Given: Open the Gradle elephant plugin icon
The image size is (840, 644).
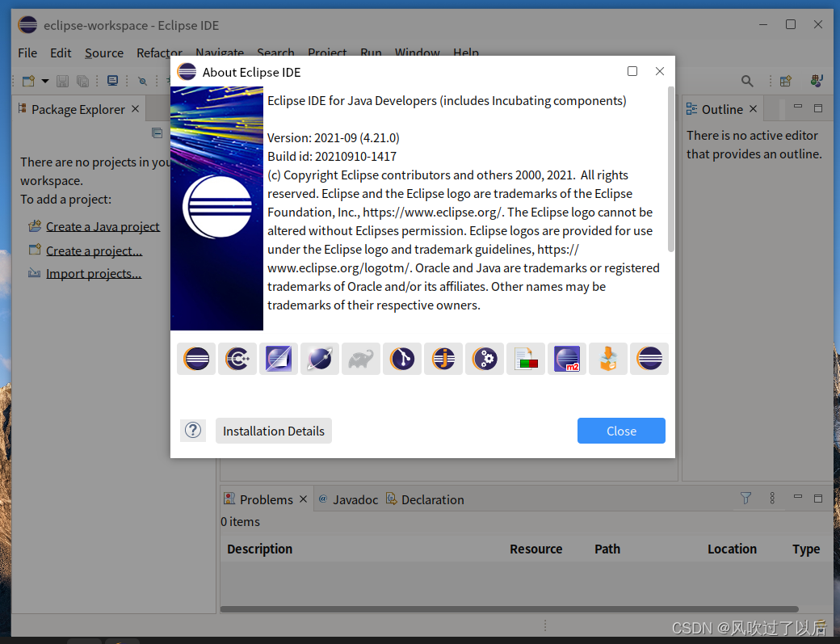Looking at the screenshot, I should 361,359.
